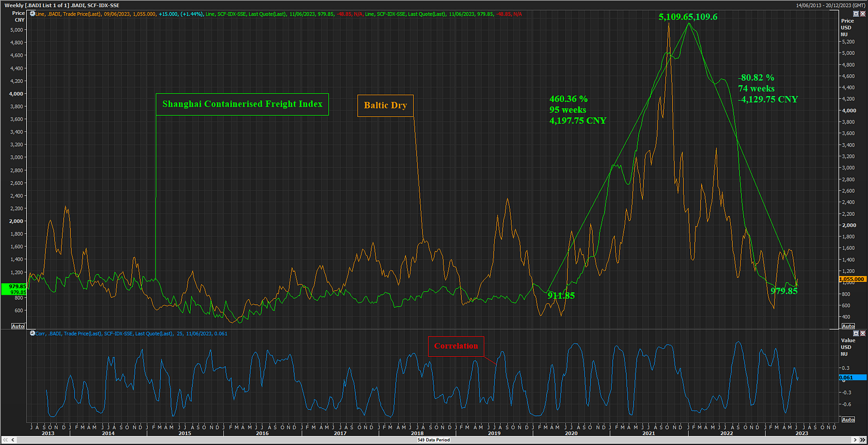Screen dimensions: 868x445
Task: Step the chart back with single-left arrow
Action: (13, 440)
